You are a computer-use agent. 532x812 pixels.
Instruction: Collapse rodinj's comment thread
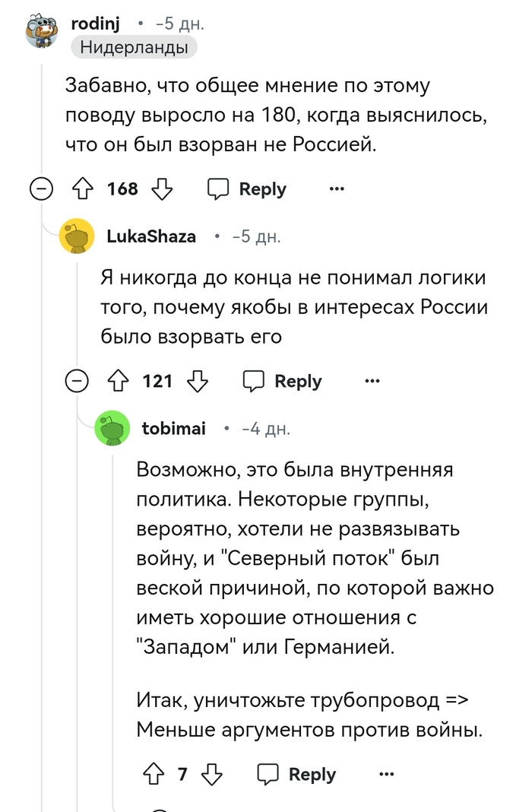(x=41, y=189)
